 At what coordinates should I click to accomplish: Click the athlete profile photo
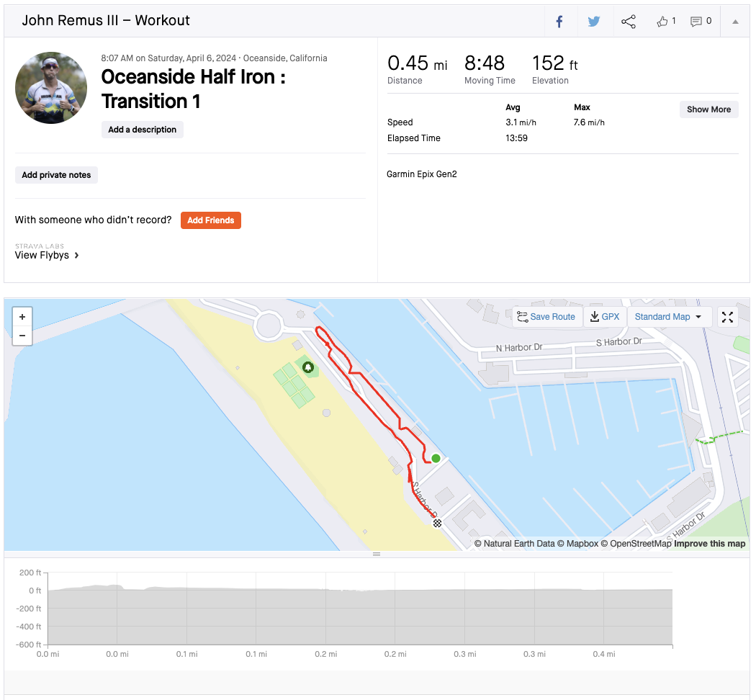(51, 87)
